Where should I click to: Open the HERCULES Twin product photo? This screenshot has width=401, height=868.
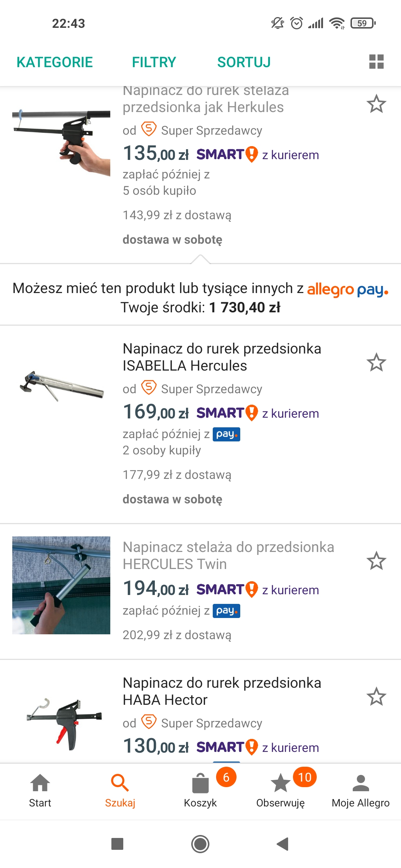(61, 585)
